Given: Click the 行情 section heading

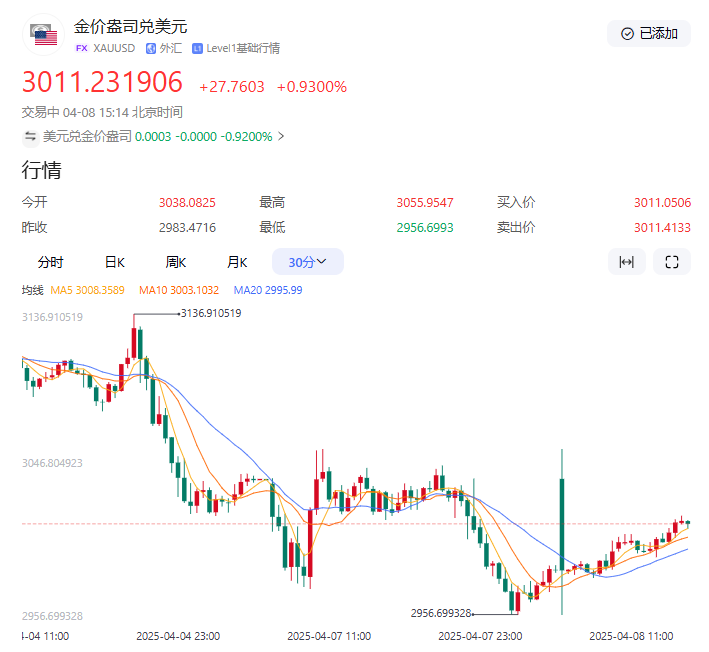Looking at the screenshot, I should click(42, 170).
